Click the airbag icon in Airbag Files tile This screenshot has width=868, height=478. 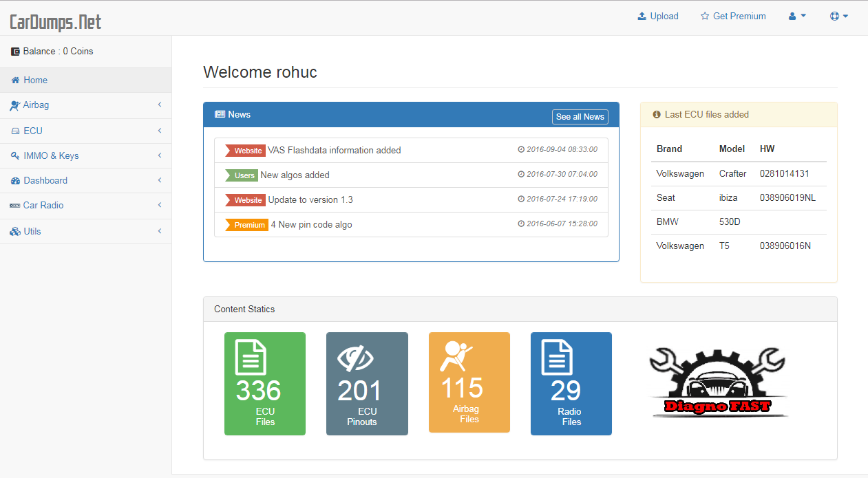(x=456, y=357)
